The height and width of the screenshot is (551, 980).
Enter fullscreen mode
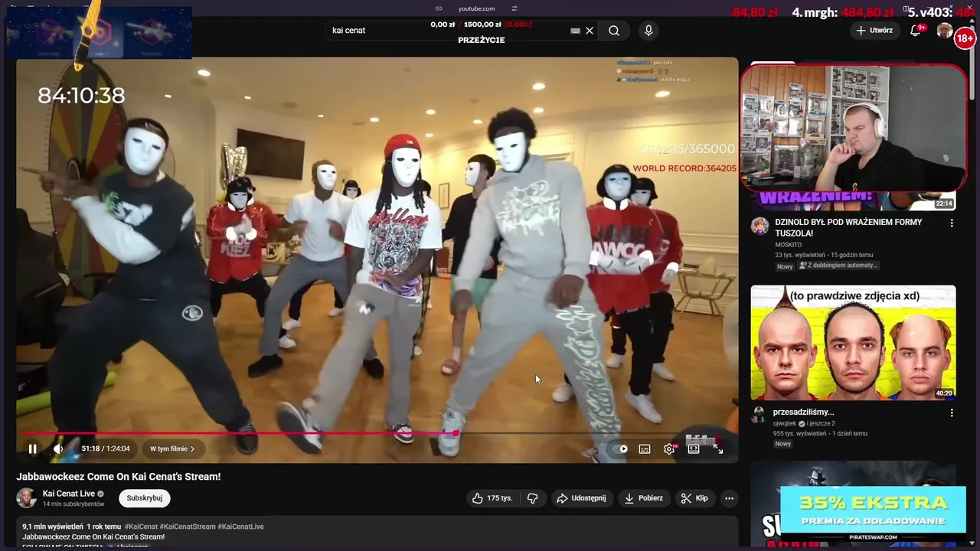click(718, 449)
